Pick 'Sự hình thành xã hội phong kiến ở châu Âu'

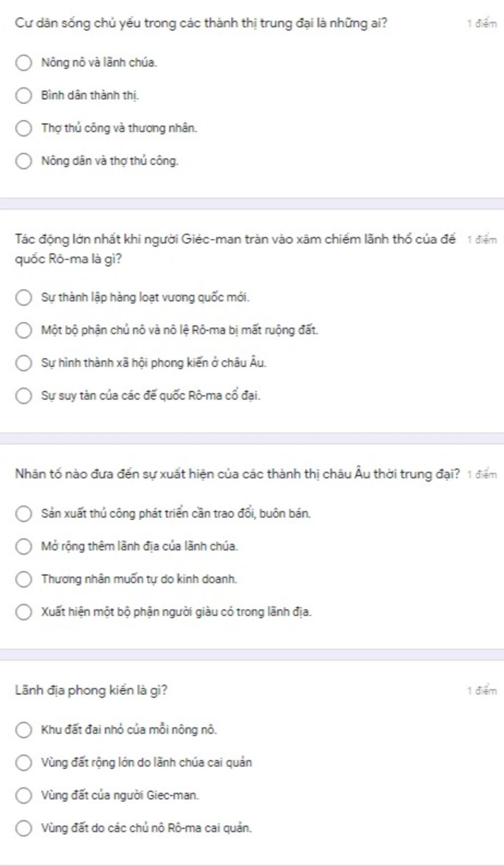(x=24, y=363)
